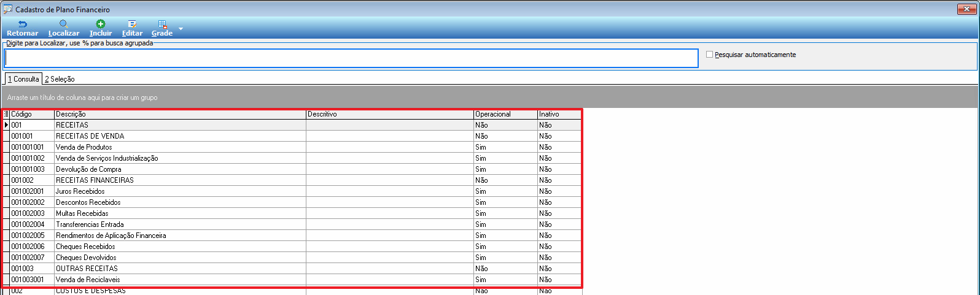The width and height of the screenshot is (980, 295).
Task: Select the RECEITAS DE VENDA row
Action: (x=292, y=136)
